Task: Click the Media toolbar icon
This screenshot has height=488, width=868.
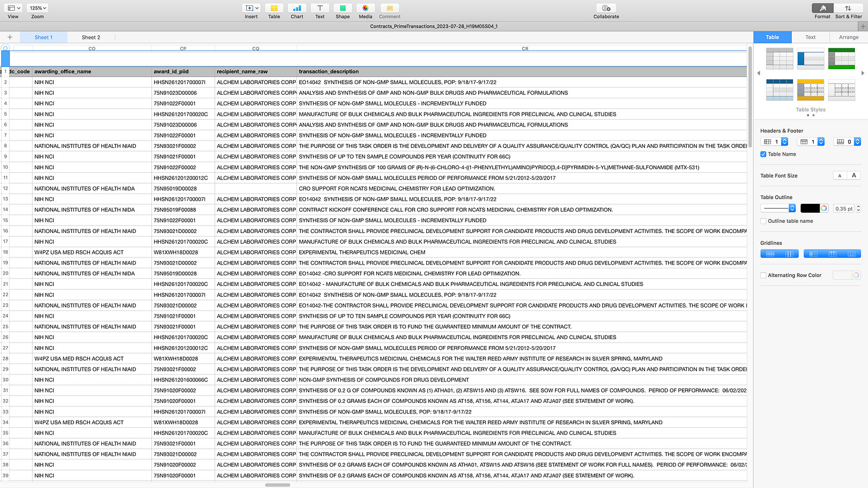Action: (365, 8)
